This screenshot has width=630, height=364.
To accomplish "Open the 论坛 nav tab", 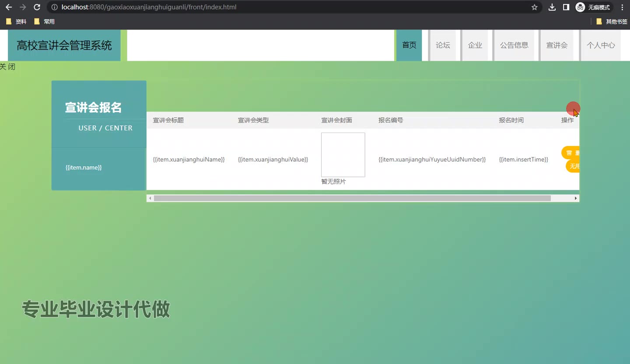I will pos(443,45).
